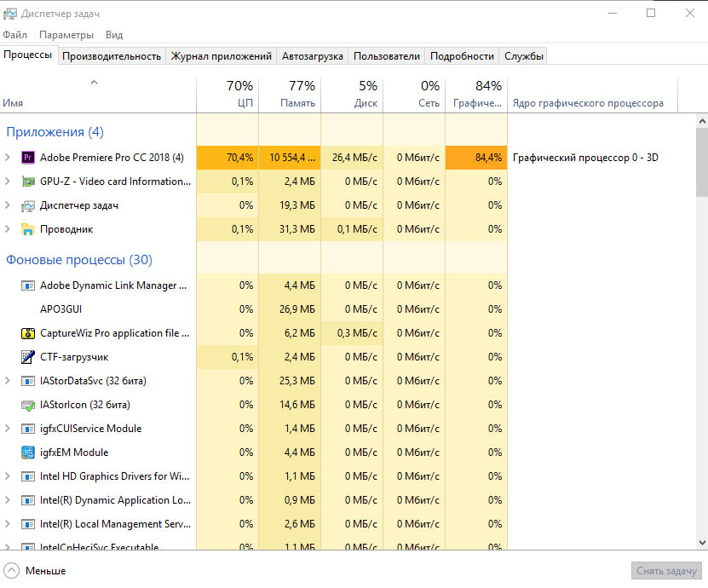Expand the Intel HD Graphics Drivers group
708x588 pixels.
[7, 476]
